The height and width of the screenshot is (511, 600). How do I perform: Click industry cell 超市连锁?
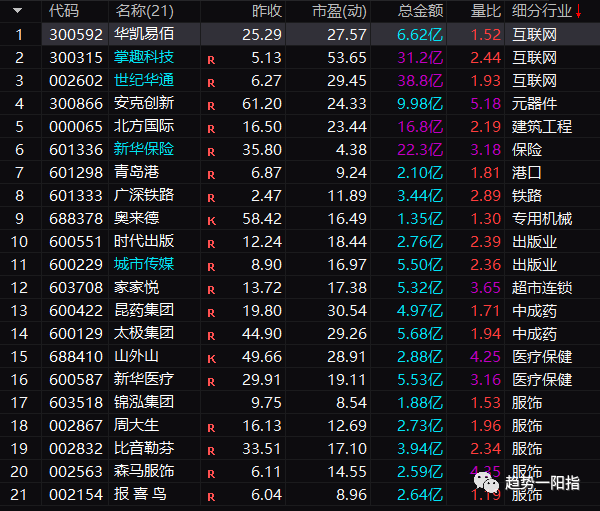point(542,287)
